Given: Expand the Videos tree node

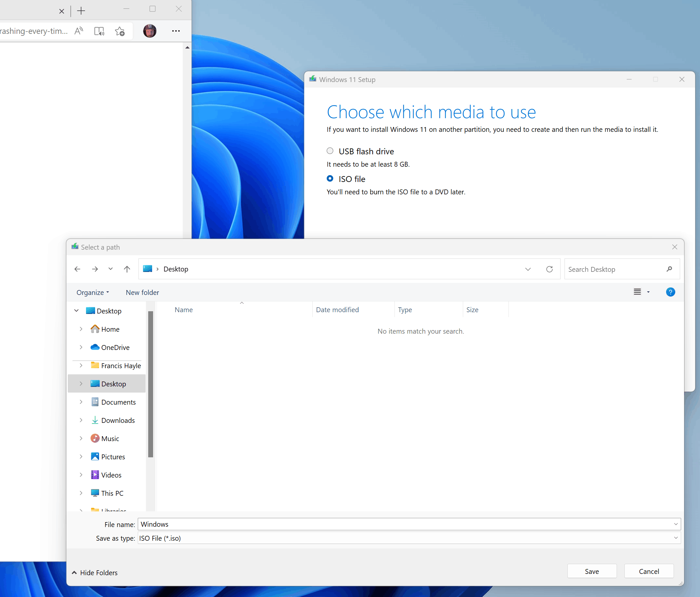Looking at the screenshot, I should [x=81, y=475].
